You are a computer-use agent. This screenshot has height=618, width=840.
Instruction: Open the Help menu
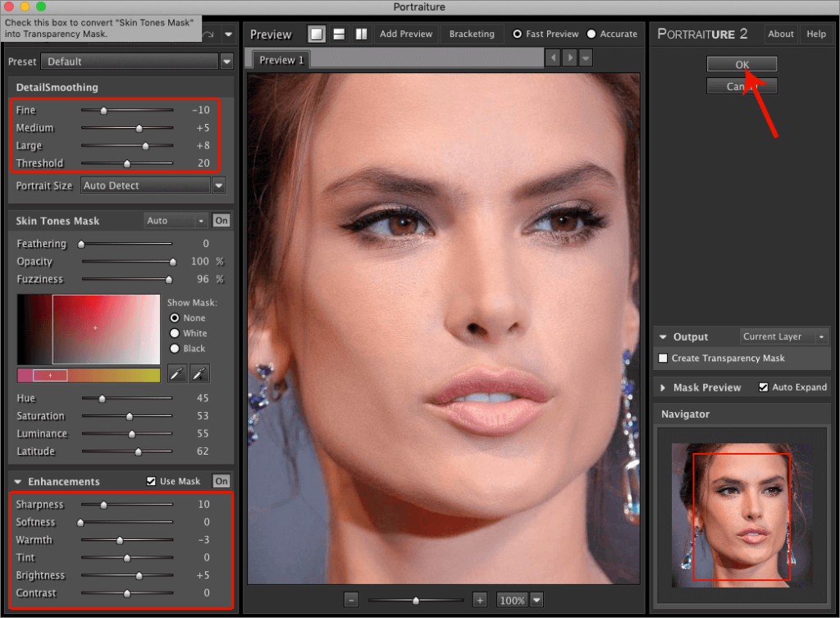tap(815, 34)
